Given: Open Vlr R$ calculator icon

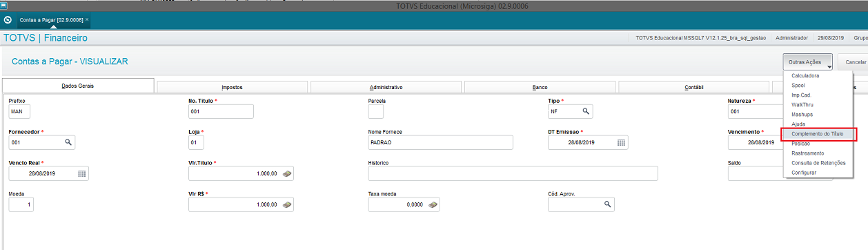Looking at the screenshot, I should click(x=286, y=204).
